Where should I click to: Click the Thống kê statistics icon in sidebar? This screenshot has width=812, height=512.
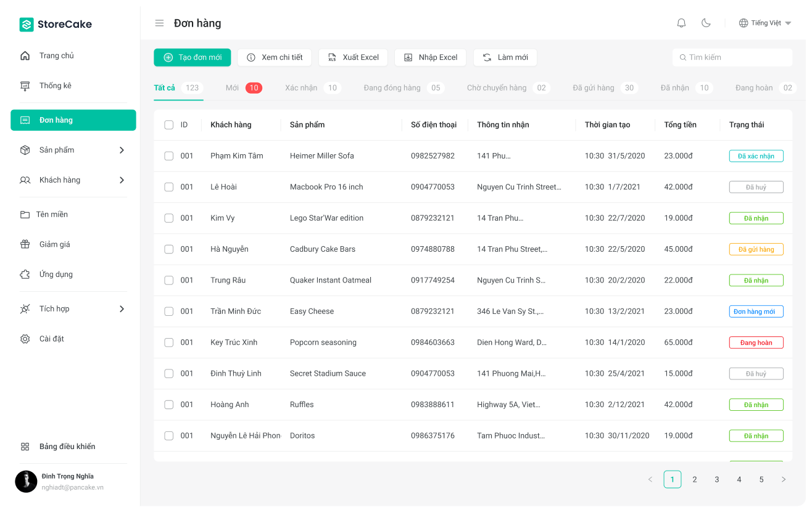click(25, 85)
